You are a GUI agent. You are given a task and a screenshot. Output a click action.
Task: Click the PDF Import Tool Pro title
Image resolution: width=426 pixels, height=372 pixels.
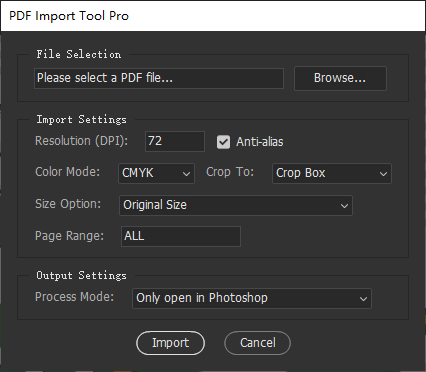coord(69,16)
